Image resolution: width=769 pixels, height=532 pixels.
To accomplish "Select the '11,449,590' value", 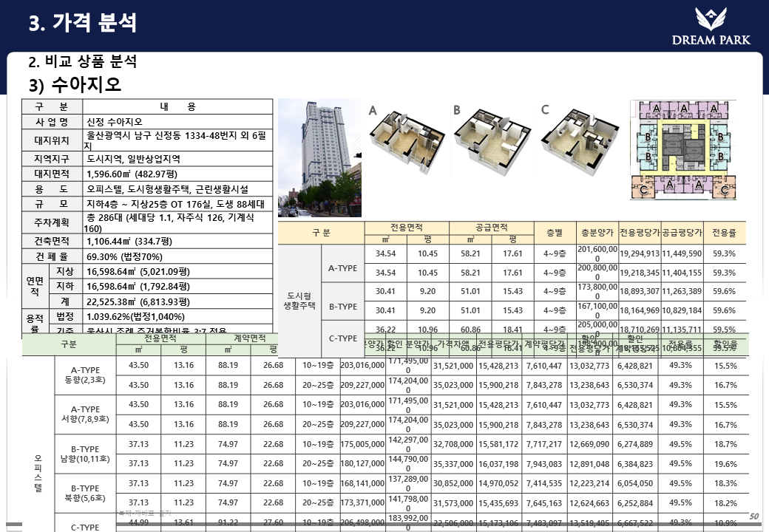I will [x=682, y=253].
